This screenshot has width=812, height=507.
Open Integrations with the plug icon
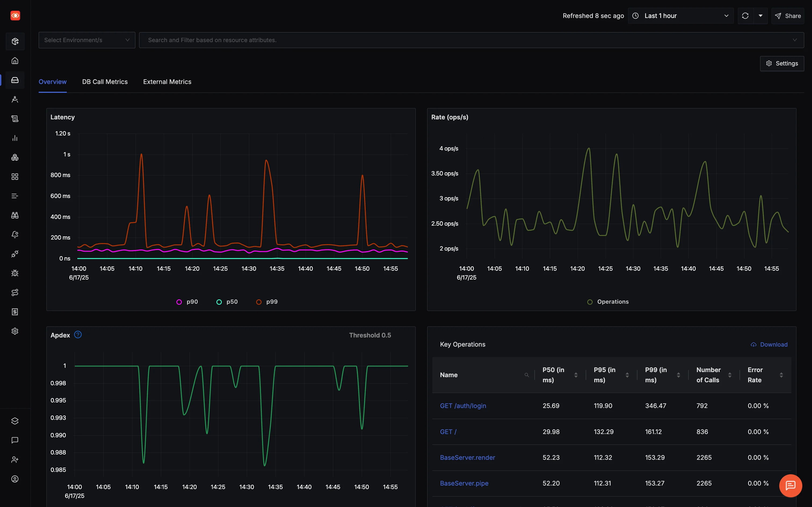[15, 254]
